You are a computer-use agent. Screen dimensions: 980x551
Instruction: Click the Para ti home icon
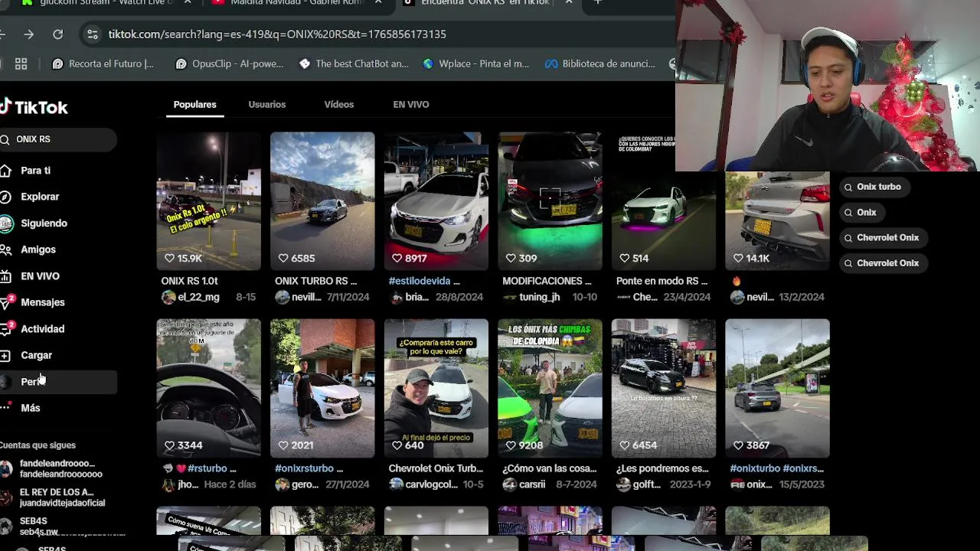[5, 171]
